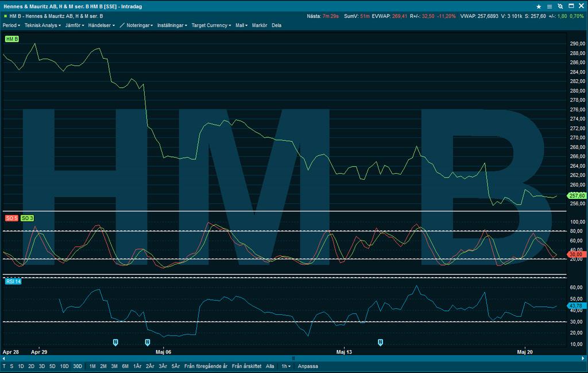The width and height of the screenshot is (588, 373).
Task: Open the Noteringar dropdown
Action: pos(140,25)
